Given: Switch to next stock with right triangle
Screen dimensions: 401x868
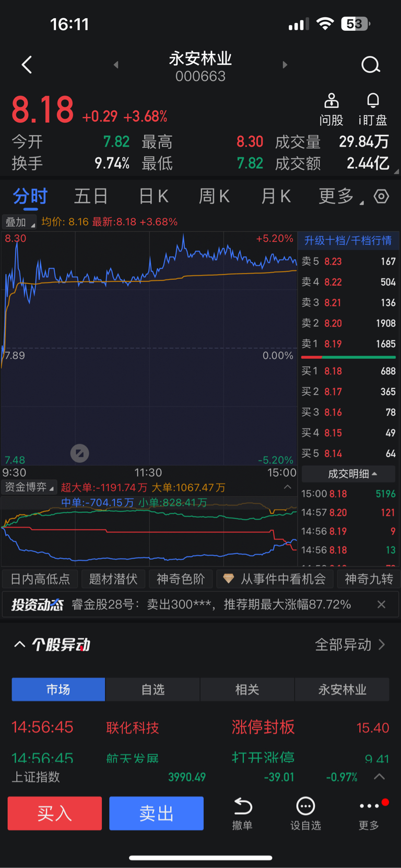Looking at the screenshot, I should pyautogui.click(x=285, y=65).
